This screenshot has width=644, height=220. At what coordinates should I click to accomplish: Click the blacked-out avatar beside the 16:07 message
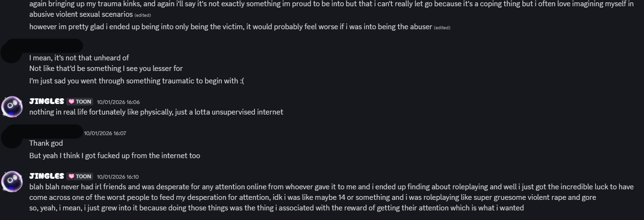pos(12,137)
